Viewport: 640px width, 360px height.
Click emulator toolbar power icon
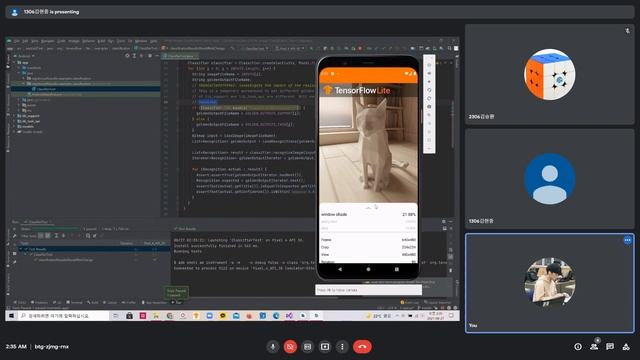tap(429, 65)
